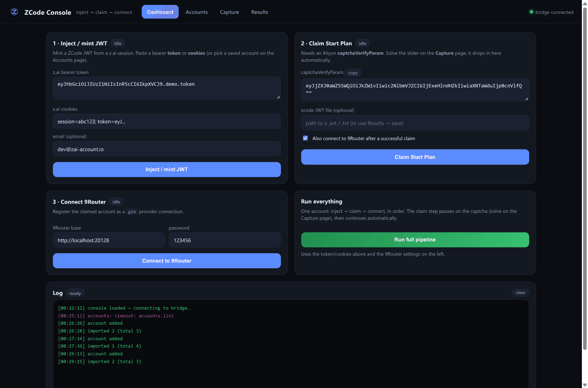Click the zcode JWT file path field

coord(415,123)
